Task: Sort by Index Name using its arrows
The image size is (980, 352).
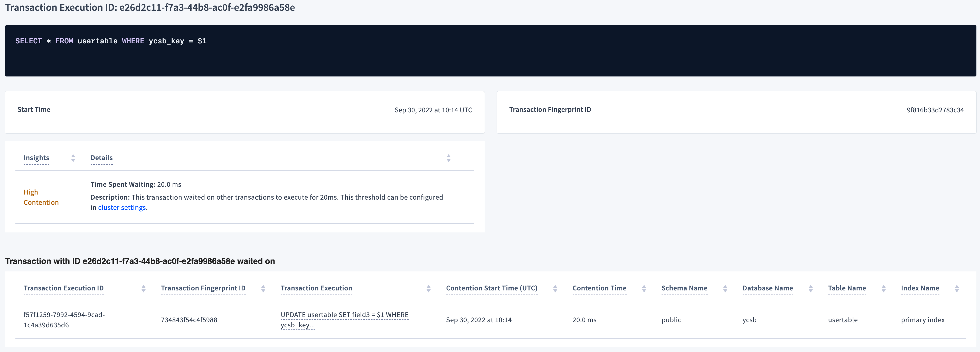Action: (x=956, y=289)
